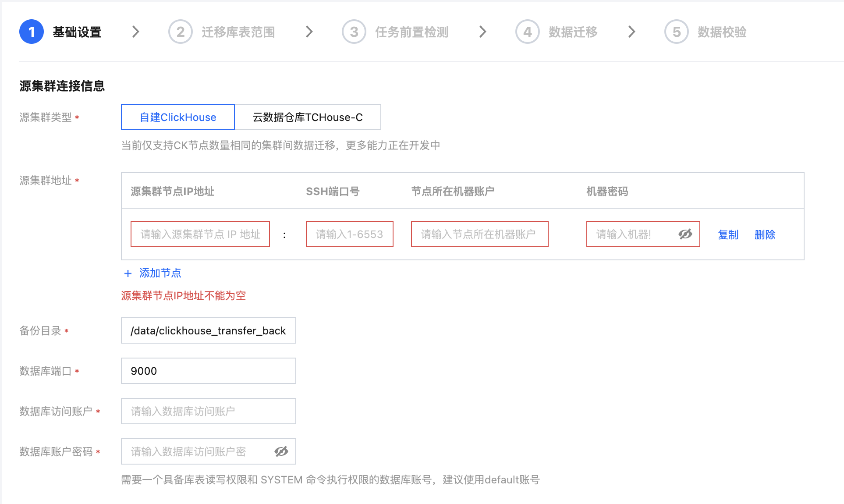Viewport: 844px width, 504px height.
Task: Toggle visibility of database account password
Action: point(281,451)
